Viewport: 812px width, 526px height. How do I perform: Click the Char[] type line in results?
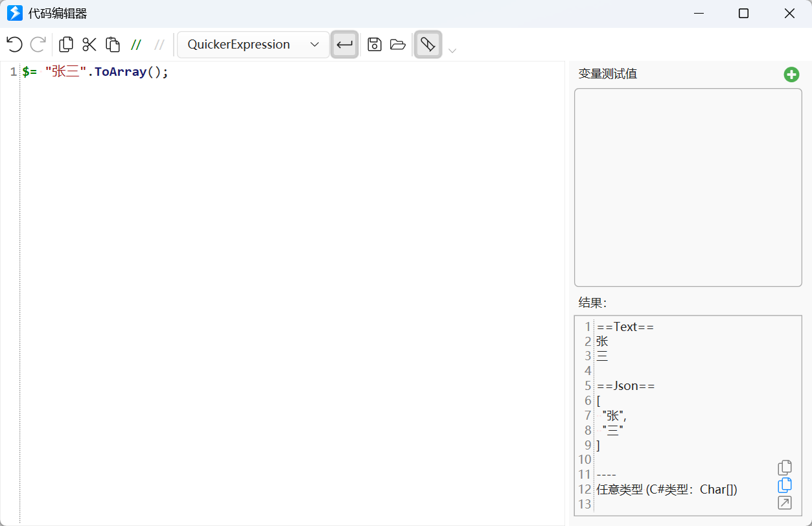click(x=666, y=490)
